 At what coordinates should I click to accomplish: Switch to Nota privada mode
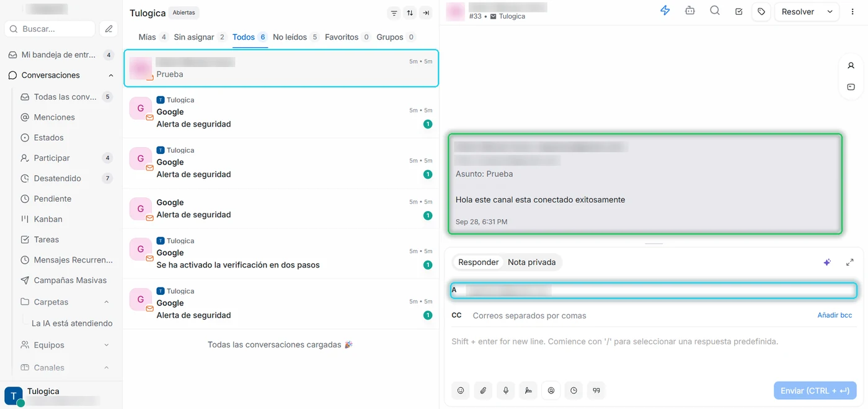[531, 262]
